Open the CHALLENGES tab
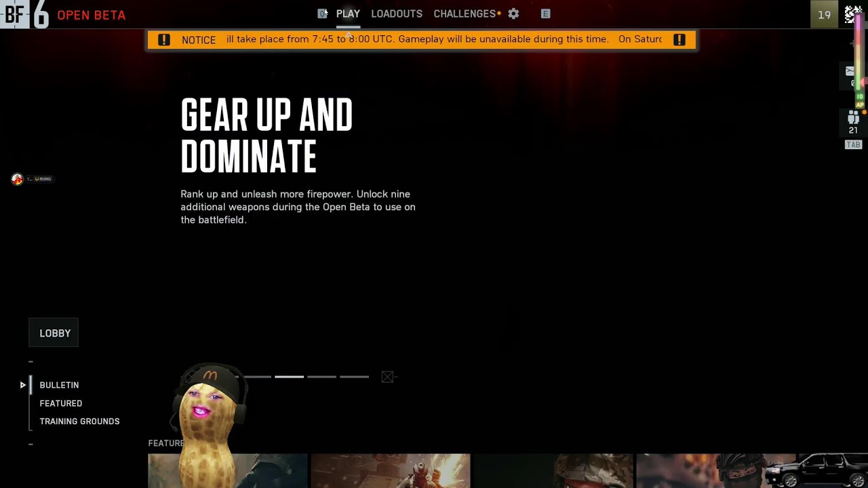The height and width of the screenshot is (488, 868). point(465,14)
